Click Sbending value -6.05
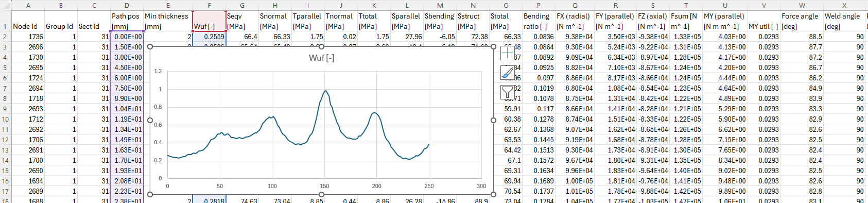868x203 pixels. (440, 37)
